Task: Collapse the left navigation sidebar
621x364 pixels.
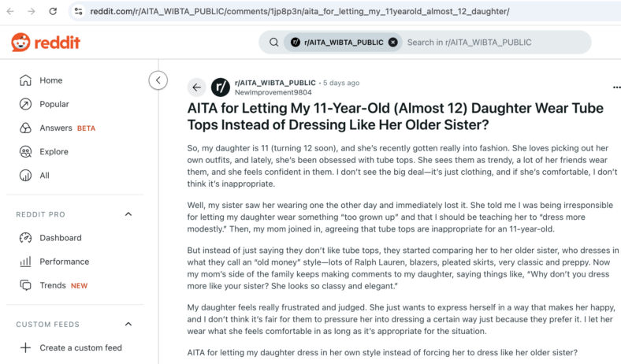Action: pyautogui.click(x=158, y=80)
